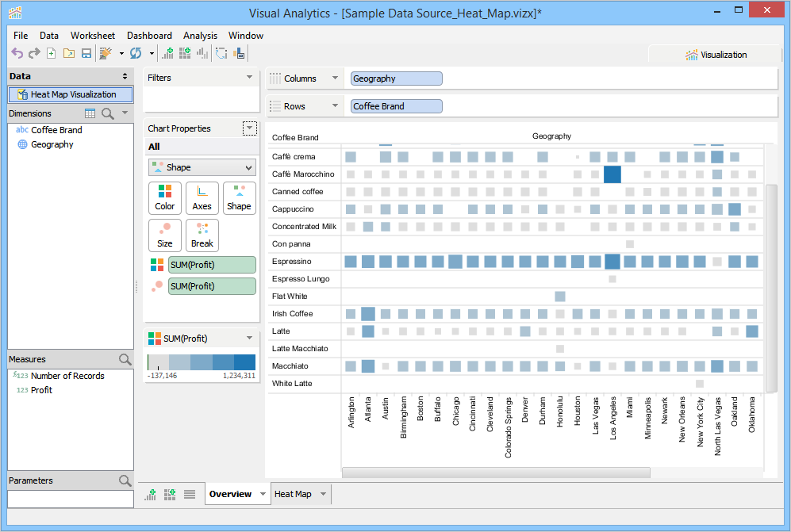Open the Rows shelf dropdown

pos(335,105)
